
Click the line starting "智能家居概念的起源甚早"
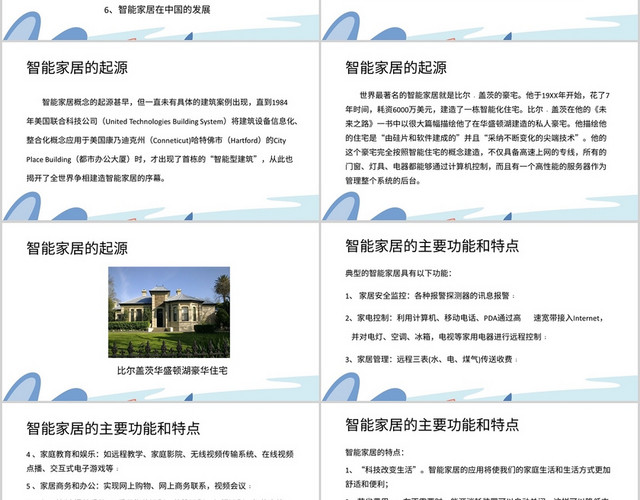pyautogui.click(x=164, y=102)
